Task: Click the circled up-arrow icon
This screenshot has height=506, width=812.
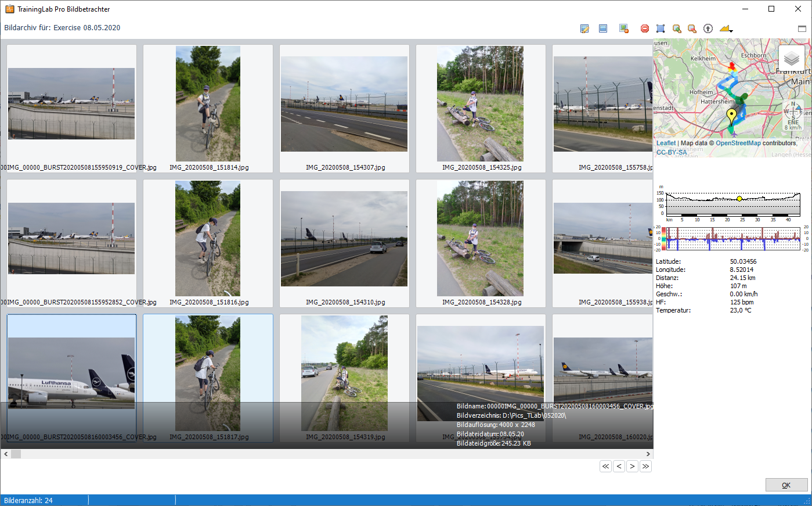Action: click(708, 28)
